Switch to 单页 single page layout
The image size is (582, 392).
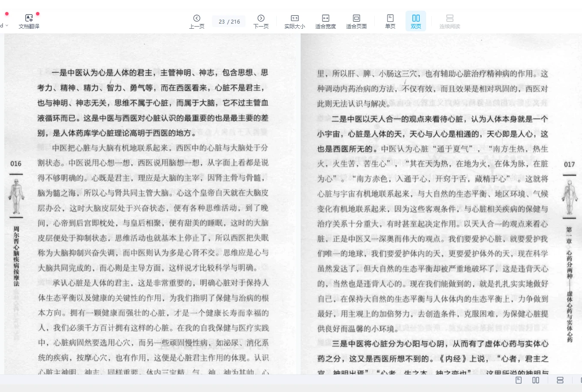390,21
